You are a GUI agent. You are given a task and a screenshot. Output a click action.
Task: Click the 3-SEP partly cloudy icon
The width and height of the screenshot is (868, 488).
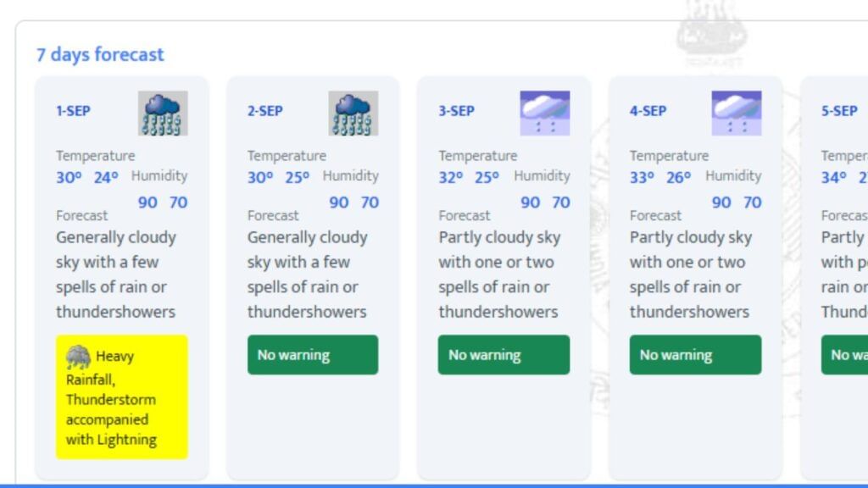tap(545, 114)
